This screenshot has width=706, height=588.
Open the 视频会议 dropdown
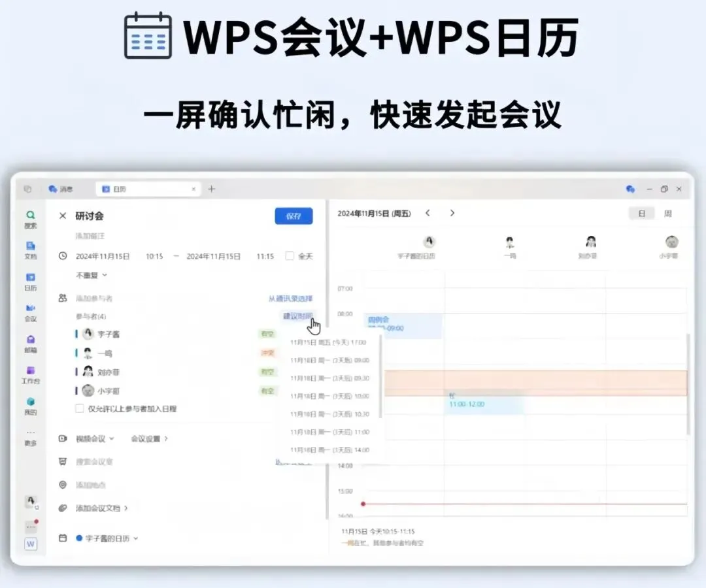(95, 438)
